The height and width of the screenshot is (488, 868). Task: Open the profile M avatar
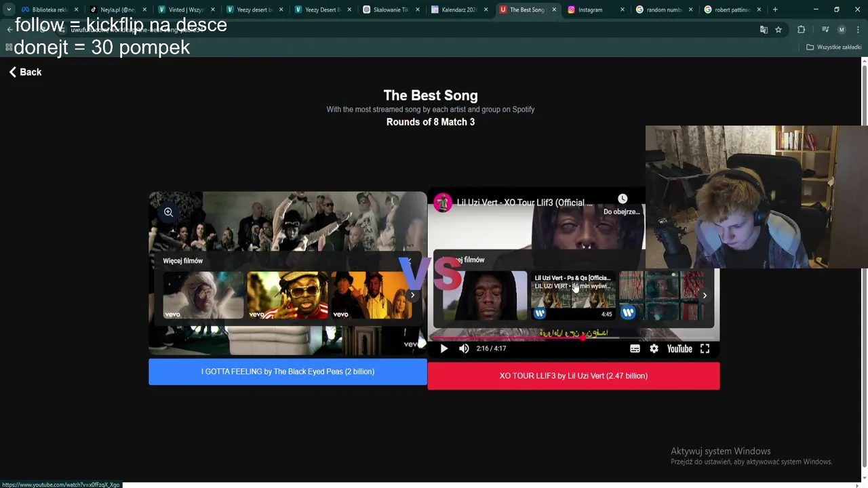pos(842,29)
